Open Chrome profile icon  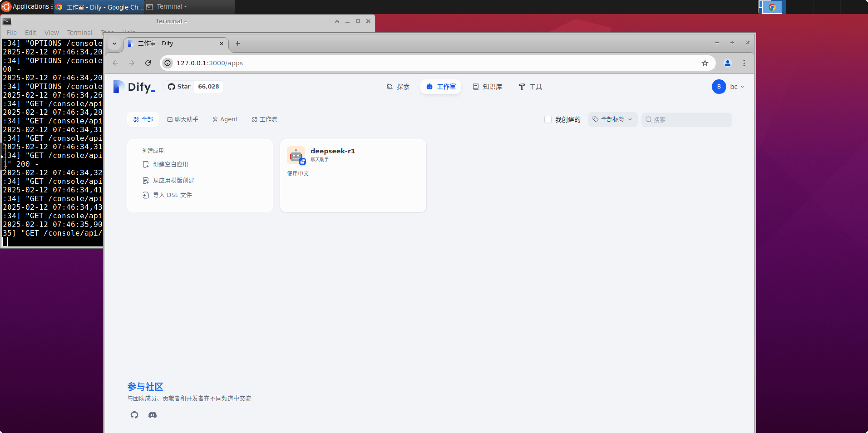(727, 63)
